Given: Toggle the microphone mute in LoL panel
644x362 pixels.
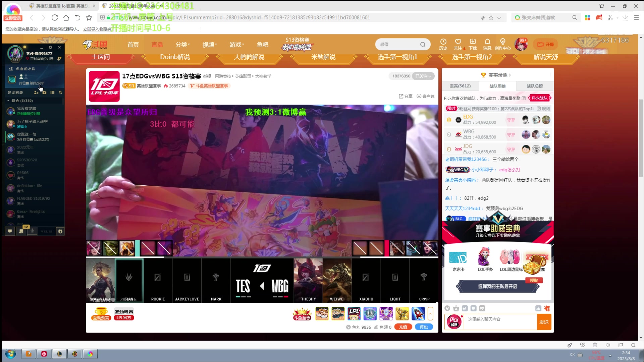Looking at the screenshot, I should 33,231.
